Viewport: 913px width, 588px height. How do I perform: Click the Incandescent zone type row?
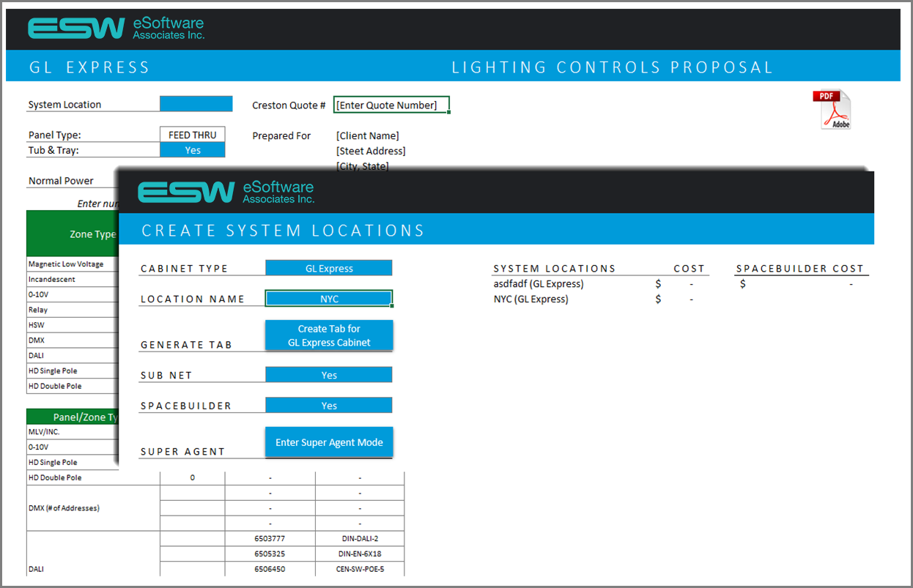click(x=71, y=279)
